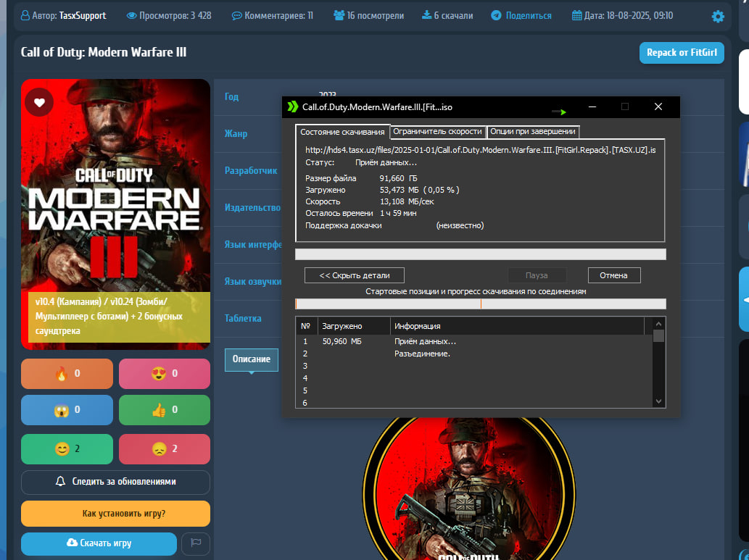The height and width of the screenshot is (560, 749).
Task: Click the Загружено column header
Action: click(x=354, y=326)
